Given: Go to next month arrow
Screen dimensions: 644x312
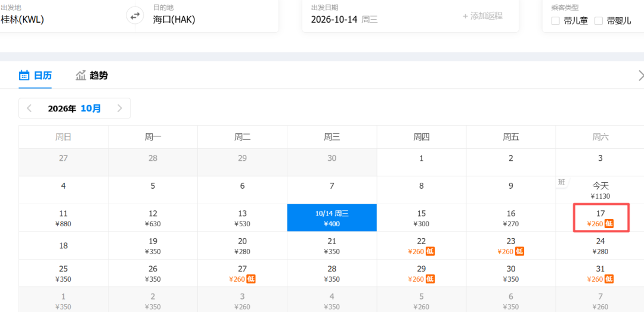Looking at the screenshot, I should tap(119, 108).
